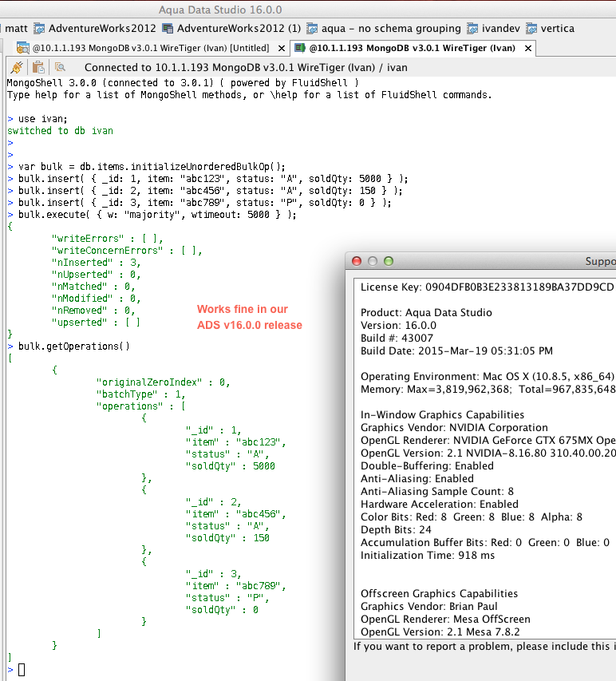616x681 pixels.
Task: Click the bulk.insert line with _id: 1
Action: (x=213, y=179)
